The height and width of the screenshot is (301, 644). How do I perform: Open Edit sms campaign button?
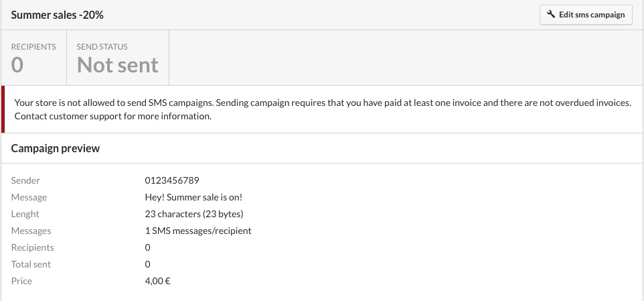pos(586,15)
